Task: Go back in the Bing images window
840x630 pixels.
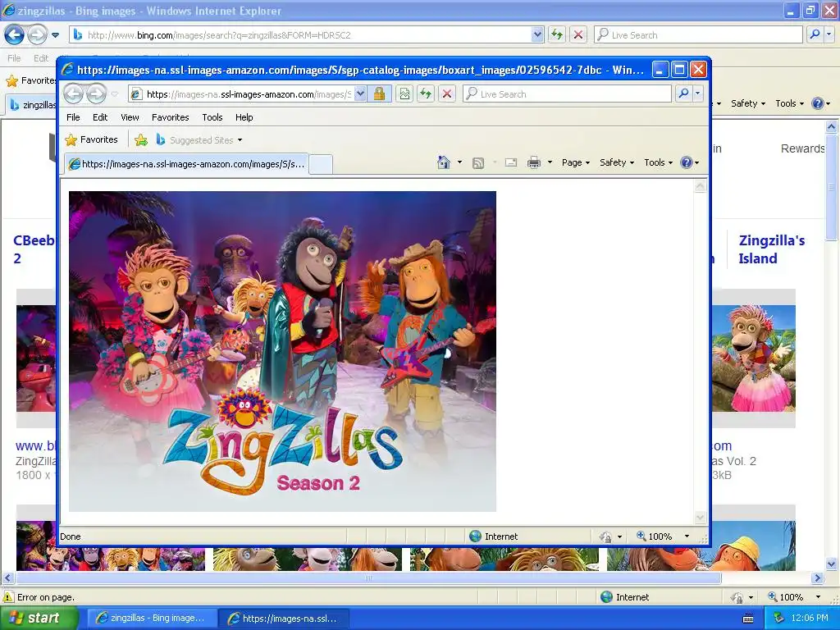Action: (x=15, y=34)
